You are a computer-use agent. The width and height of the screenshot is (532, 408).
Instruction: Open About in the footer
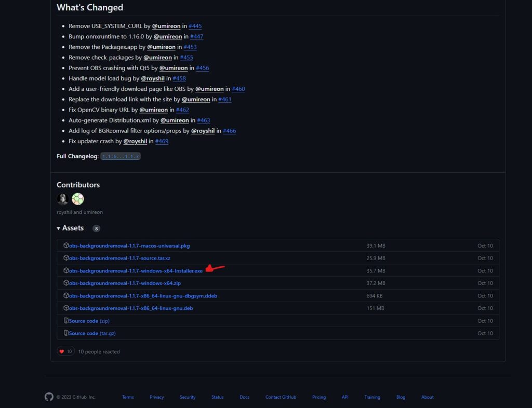[x=428, y=397]
